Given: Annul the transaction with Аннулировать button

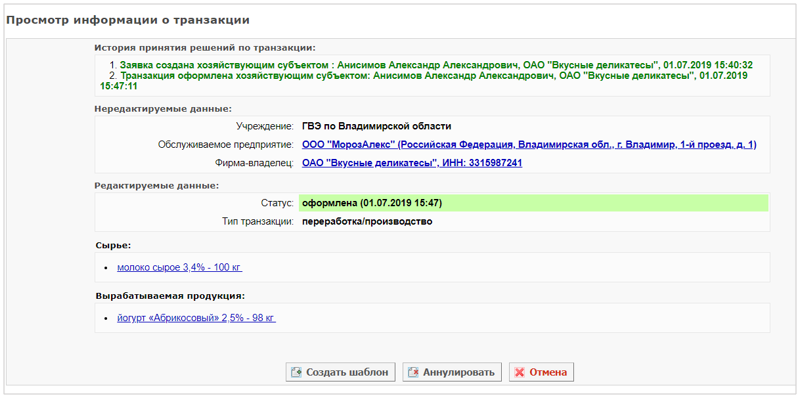Looking at the screenshot, I should tap(452, 372).
